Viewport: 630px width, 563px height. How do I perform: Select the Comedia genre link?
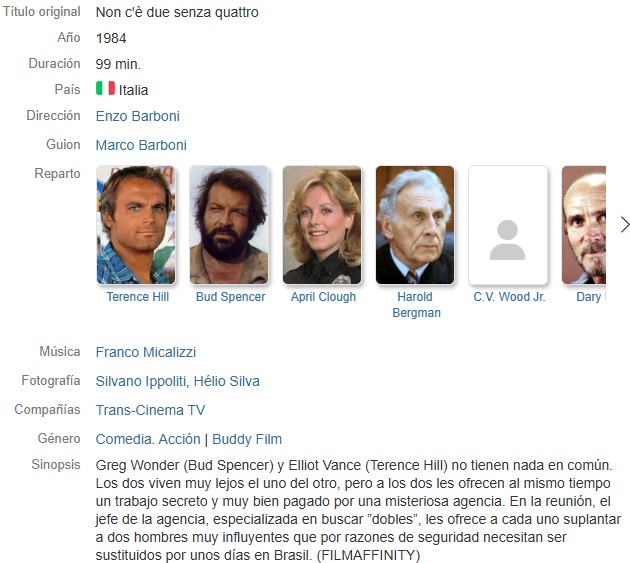125,439
